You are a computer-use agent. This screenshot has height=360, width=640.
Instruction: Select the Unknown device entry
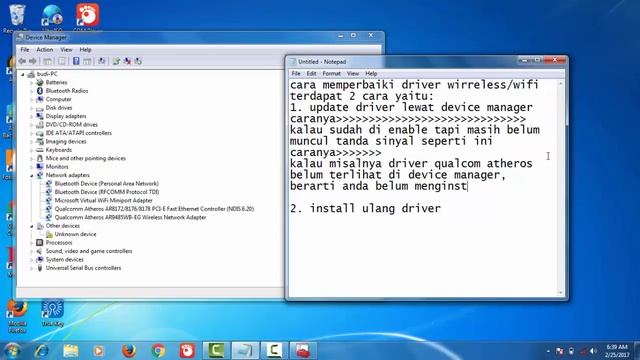(x=75, y=234)
